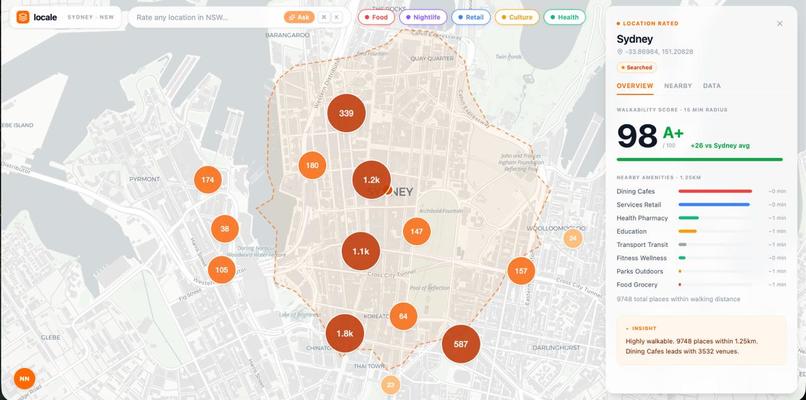Image resolution: width=806 pixels, height=400 pixels.
Task: Click the Parks Outdoors amenity row
Action: tap(702, 271)
